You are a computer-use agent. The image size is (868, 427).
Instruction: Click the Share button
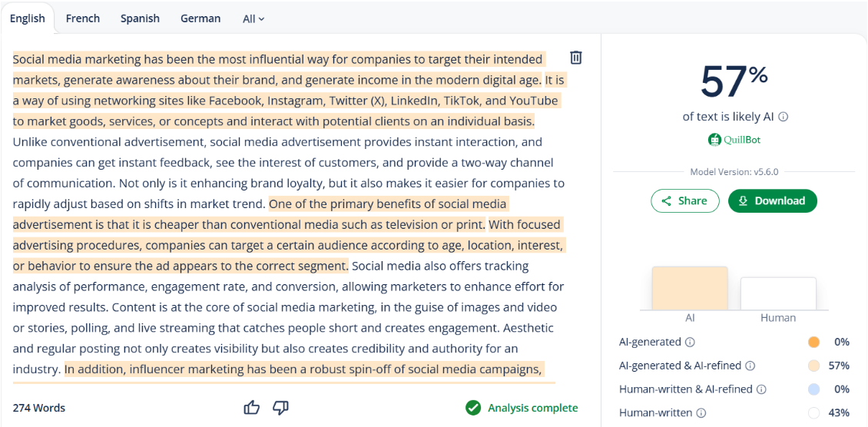[x=685, y=200]
